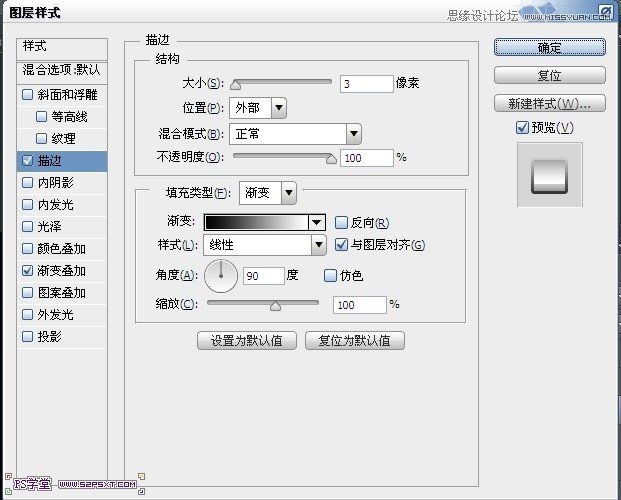
Task: Enable 外发光 checkbox
Action: [x=27, y=315]
